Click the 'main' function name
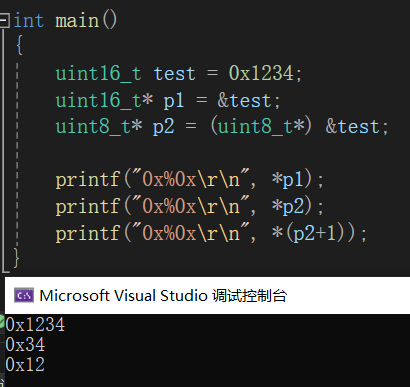The height and width of the screenshot is (387, 410). click(77, 21)
